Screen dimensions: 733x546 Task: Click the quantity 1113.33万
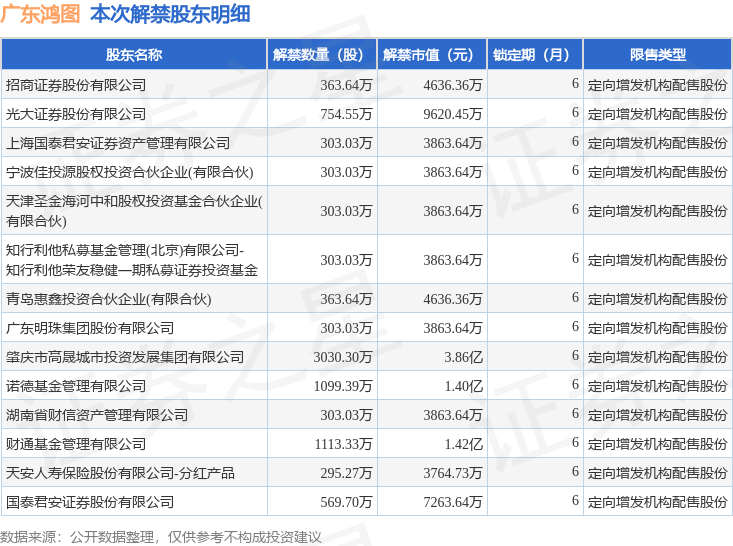pyautogui.click(x=343, y=444)
